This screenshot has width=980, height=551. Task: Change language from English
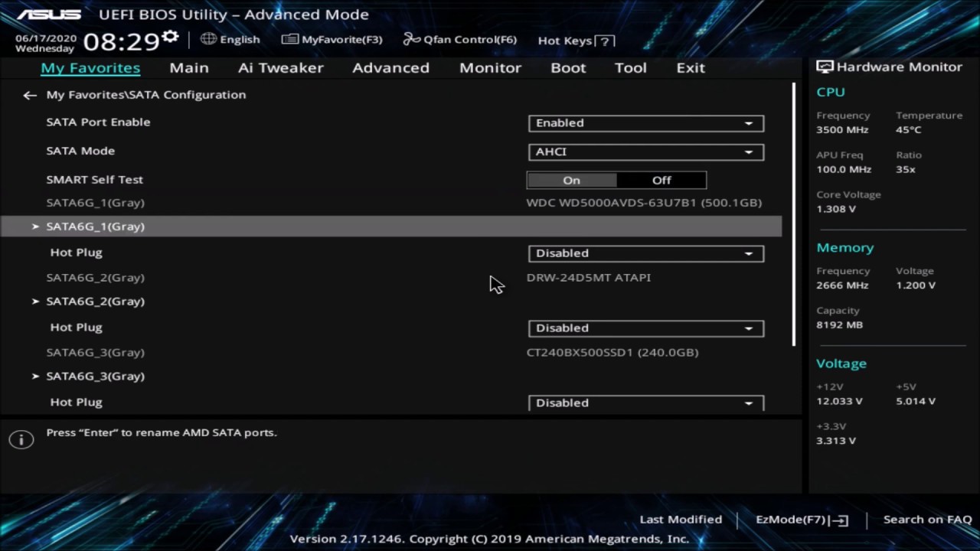pyautogui.click(x=230, y=39)
